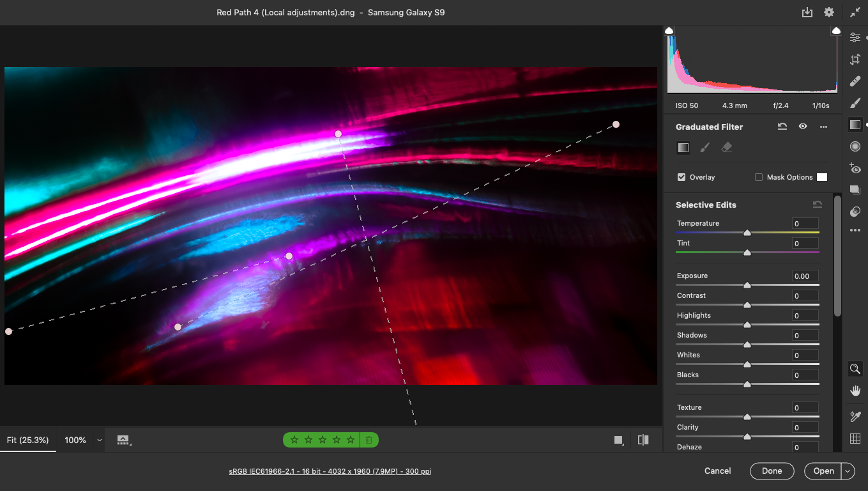Select the Spot Removal healing tool

point(855,81)
